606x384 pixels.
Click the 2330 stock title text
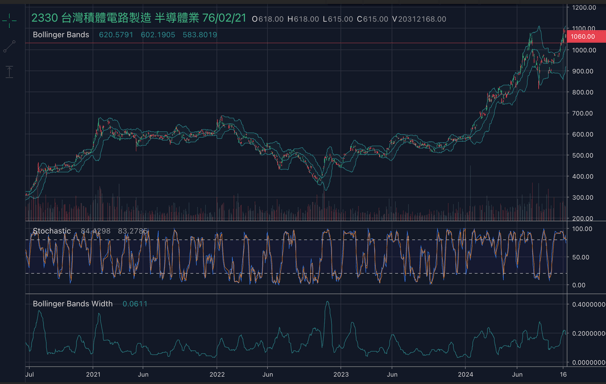(x=138, y=18)
